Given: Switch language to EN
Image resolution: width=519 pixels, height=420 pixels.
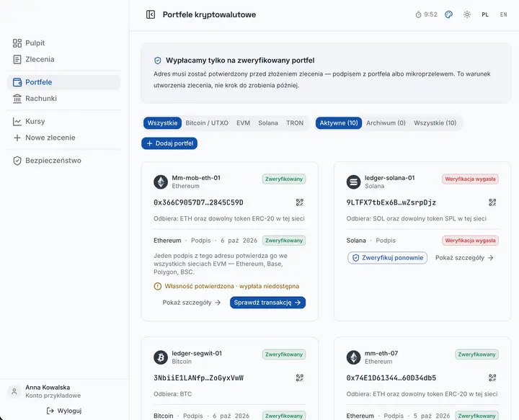Looking at the screenshot, I should (x=503, y=14).
